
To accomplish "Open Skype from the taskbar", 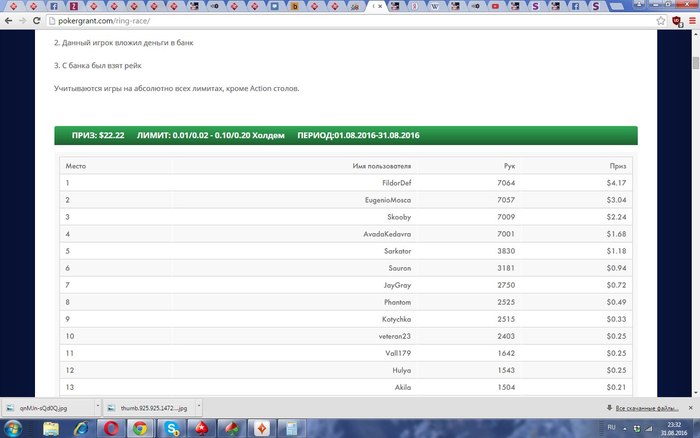I will click(x=171, y=429).
